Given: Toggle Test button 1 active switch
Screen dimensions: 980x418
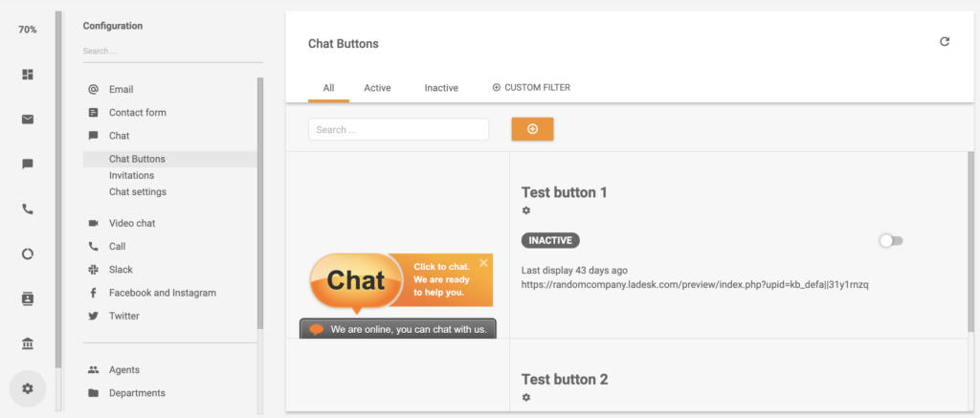Looking at the screenshot, I should pyautogui.click(x=890, y=241).
